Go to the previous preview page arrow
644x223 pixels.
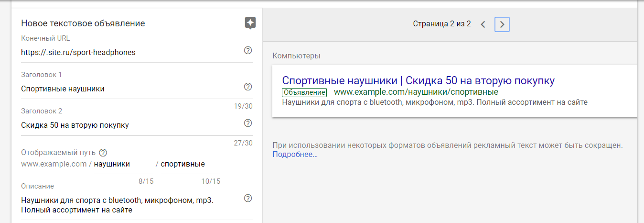pos(483,24)
